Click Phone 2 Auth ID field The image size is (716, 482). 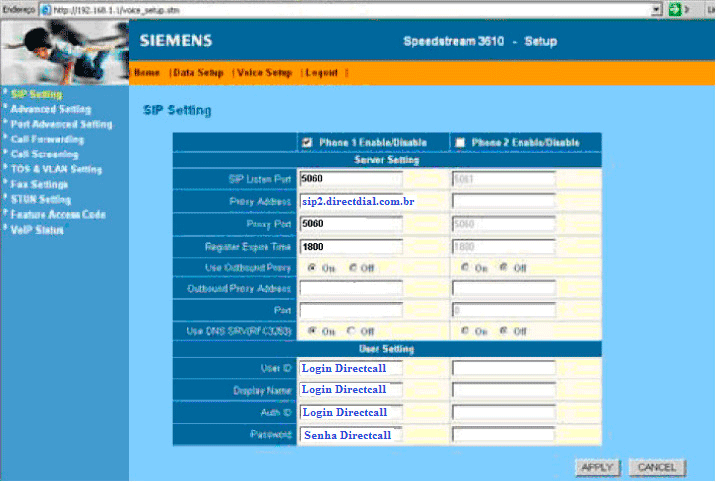pyautogui.click(x=504, y=412)
